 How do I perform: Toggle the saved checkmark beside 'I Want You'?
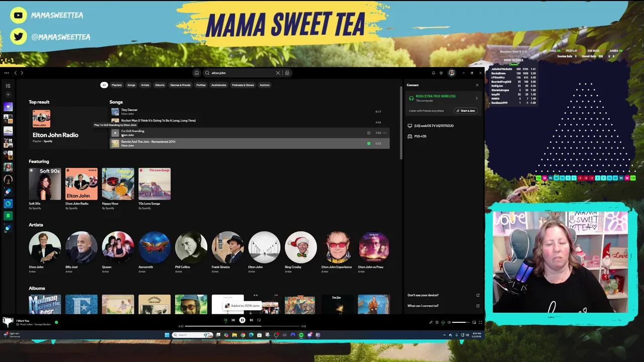56,322
